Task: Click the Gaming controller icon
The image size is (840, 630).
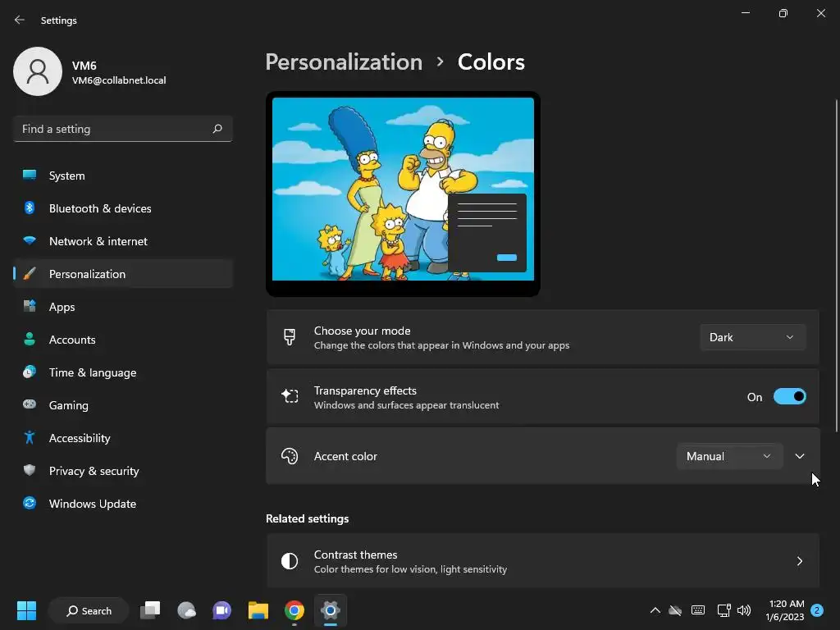Action: (30, 404)
